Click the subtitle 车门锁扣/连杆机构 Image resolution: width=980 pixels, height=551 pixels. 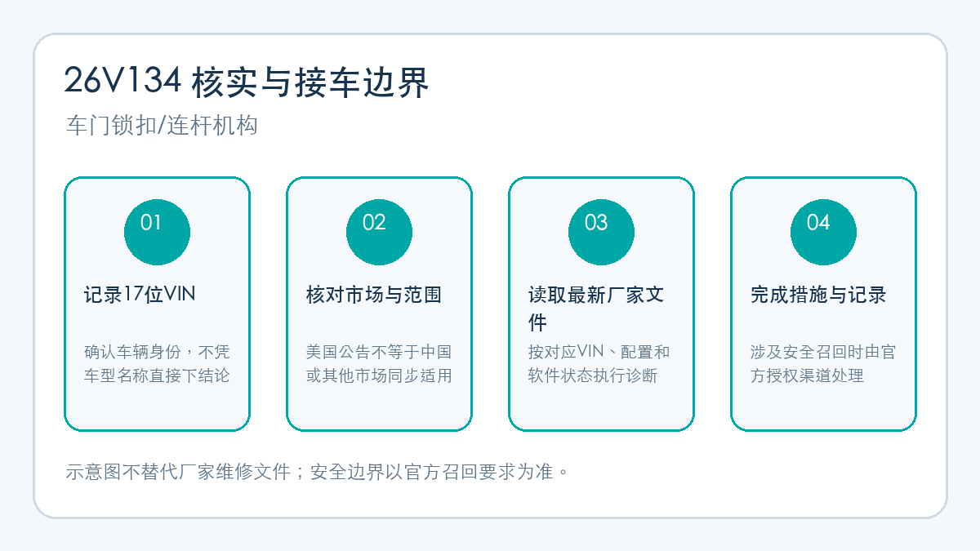tap(162, 126)
